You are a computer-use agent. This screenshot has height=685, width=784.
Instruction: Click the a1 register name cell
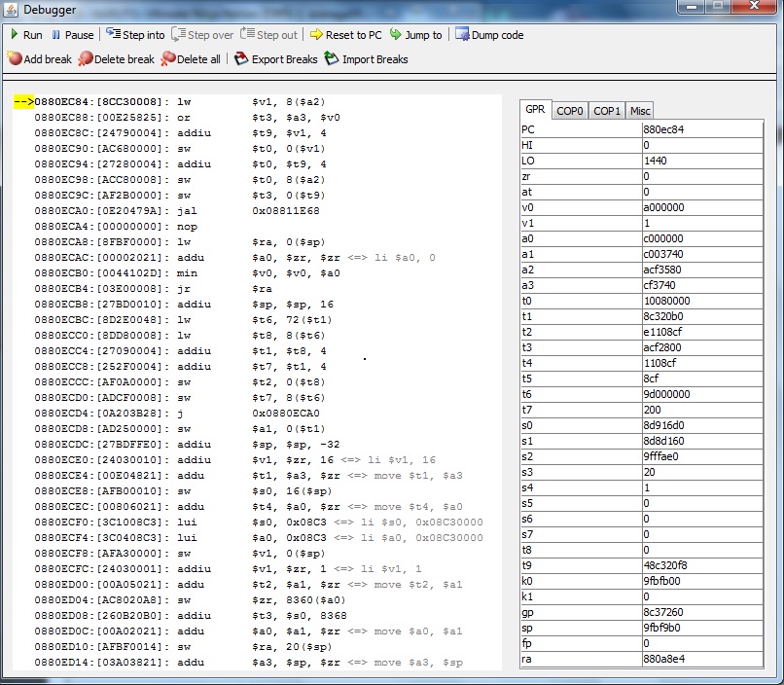pyautogui.click(x=581, y=254)
